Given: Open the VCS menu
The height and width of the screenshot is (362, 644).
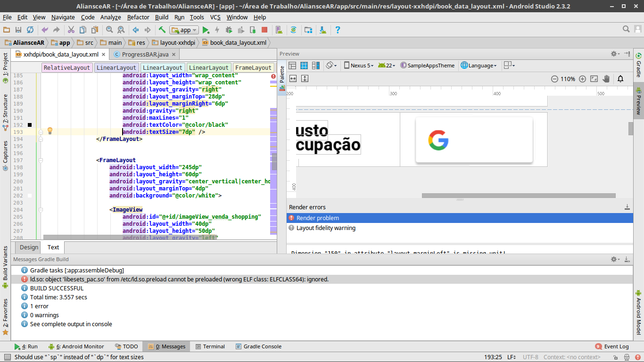Looking at the screenshot, I should [215, 17].
